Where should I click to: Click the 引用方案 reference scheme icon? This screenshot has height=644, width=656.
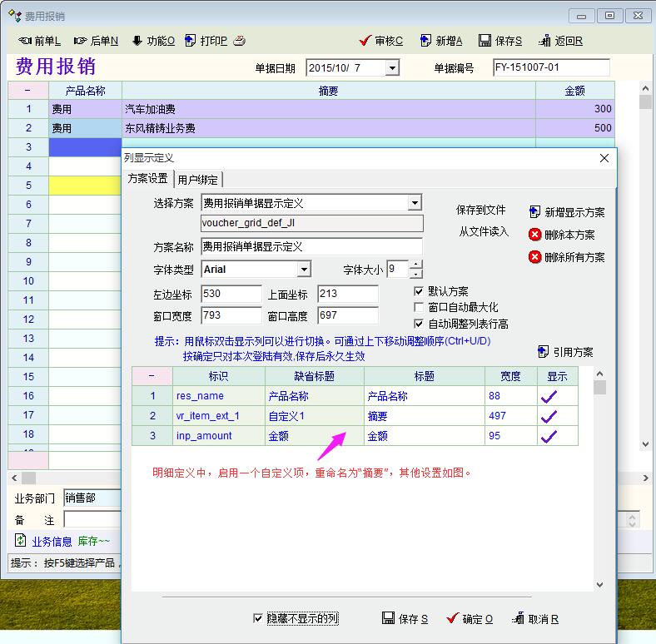click(x=544, y=352)
